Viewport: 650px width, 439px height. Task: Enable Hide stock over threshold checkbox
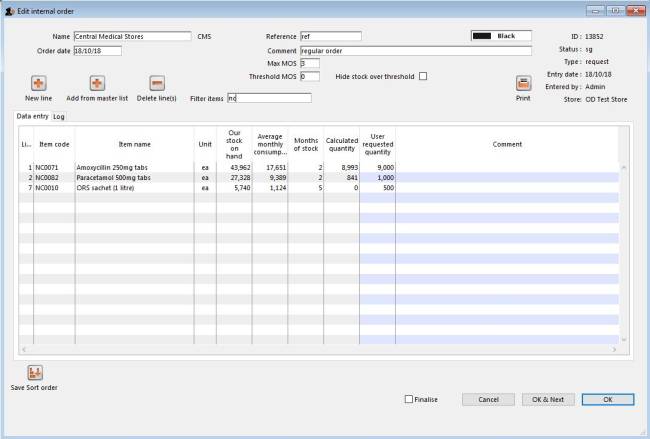423,76
